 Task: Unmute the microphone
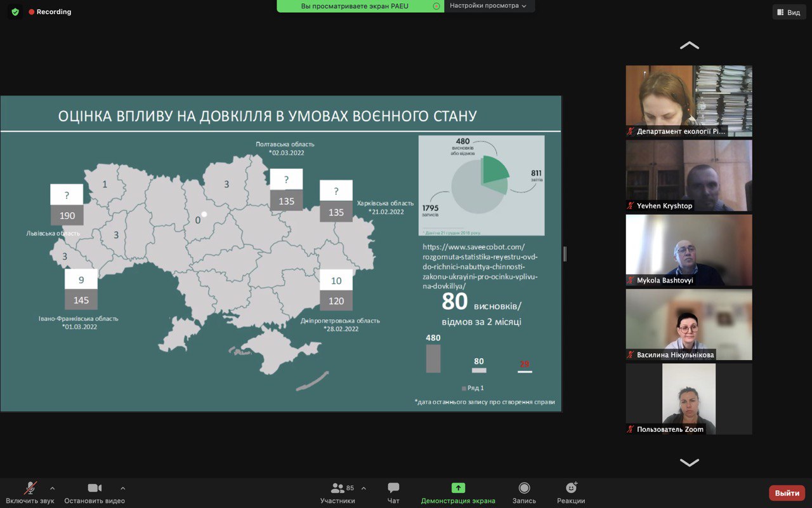coord(30,488)
